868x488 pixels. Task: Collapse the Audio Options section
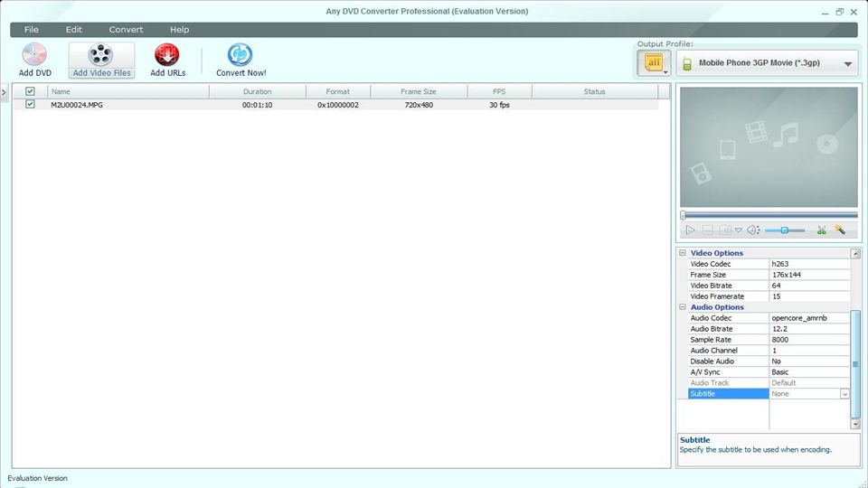pos(683,307)
